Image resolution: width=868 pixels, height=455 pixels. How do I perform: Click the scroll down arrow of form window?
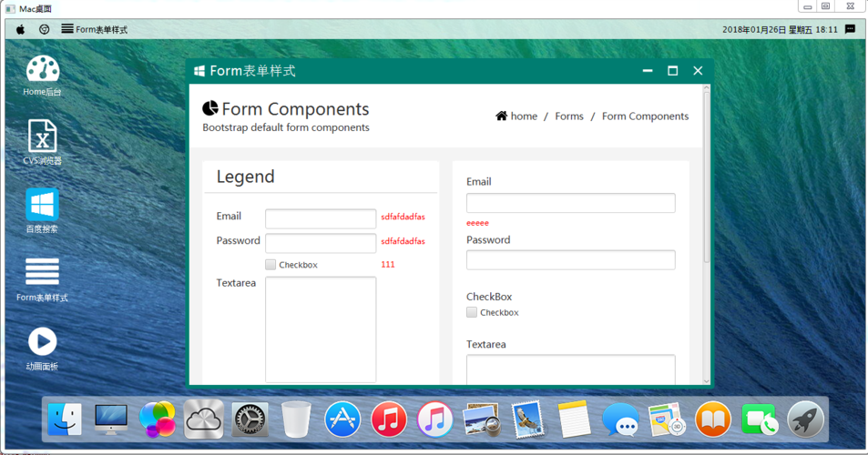point(707,381)
